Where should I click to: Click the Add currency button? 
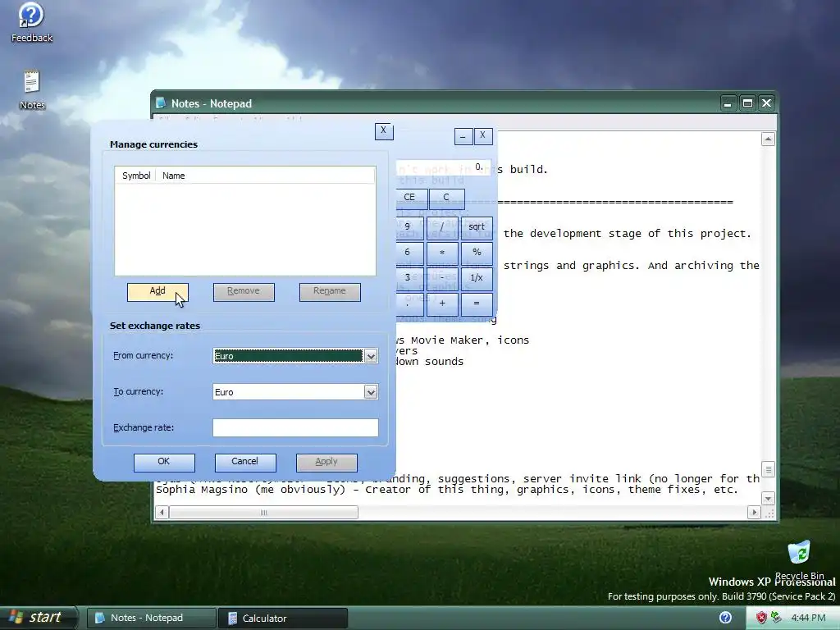(x=157, y=292)
